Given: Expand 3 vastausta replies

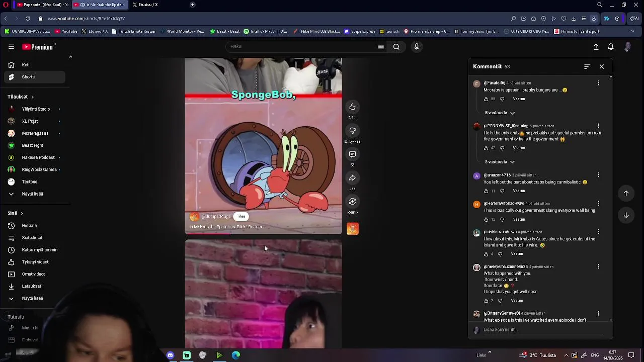Looking at the screenshot, I should 500,162.
